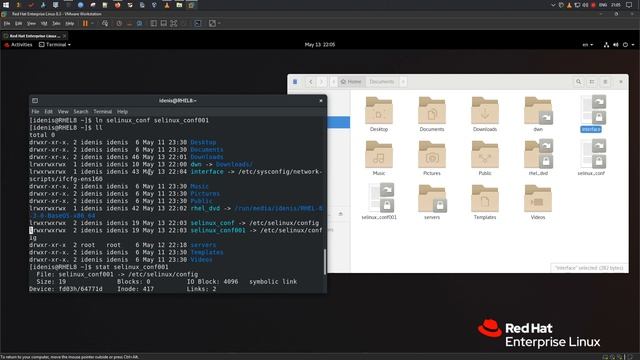Open the VMware VM menu
Image resolution: width=640 pixels, height=360 pixels.
click(x=44, y=24)
